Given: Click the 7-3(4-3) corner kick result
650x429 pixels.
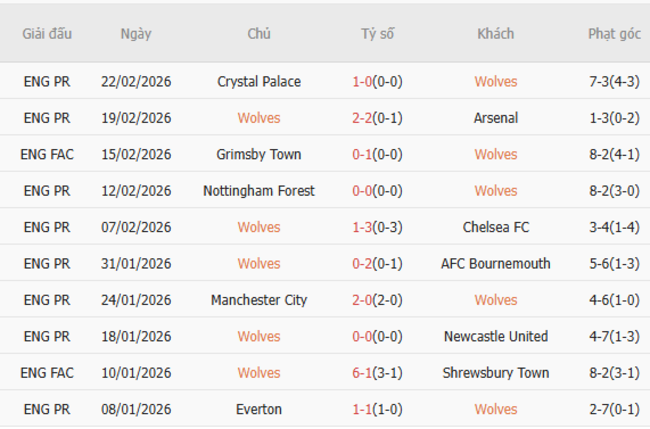Looking at the screenshot, I should pos(614,82).
